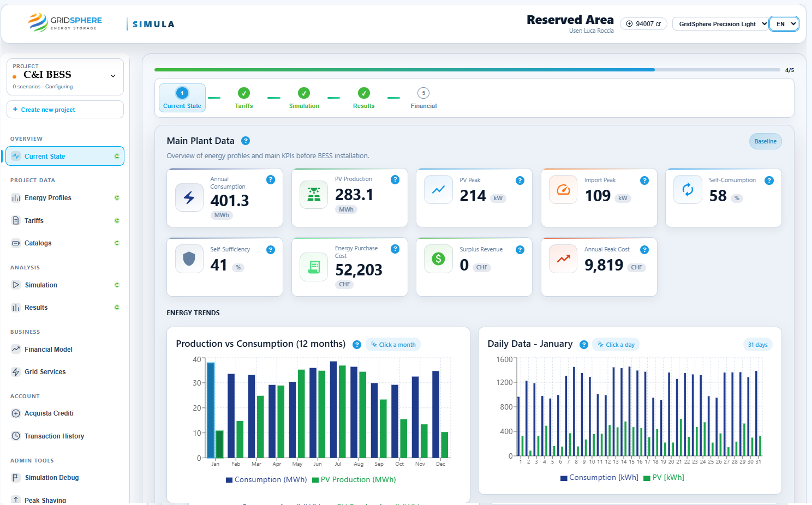The height and width of the screenshot is (505, 812).
Task: Toggle Consumption (MWh) legend swatch
Action: [x=229, y=480]
